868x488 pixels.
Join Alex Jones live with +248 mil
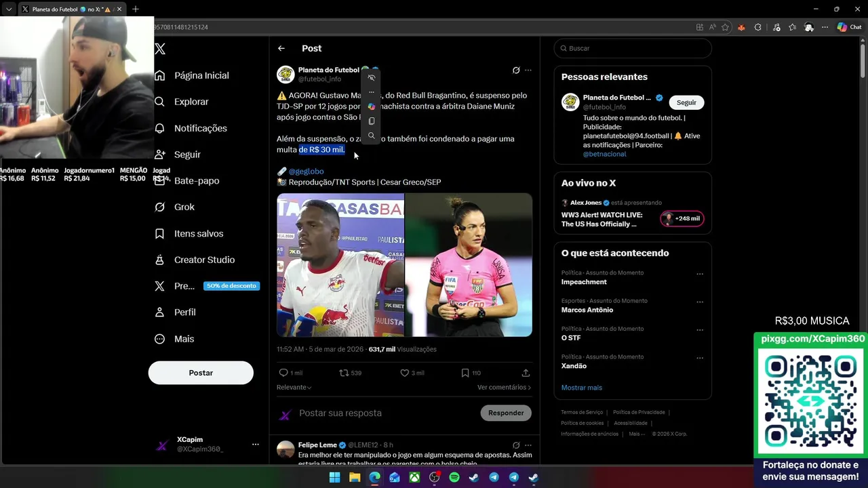tap(682, 218)
